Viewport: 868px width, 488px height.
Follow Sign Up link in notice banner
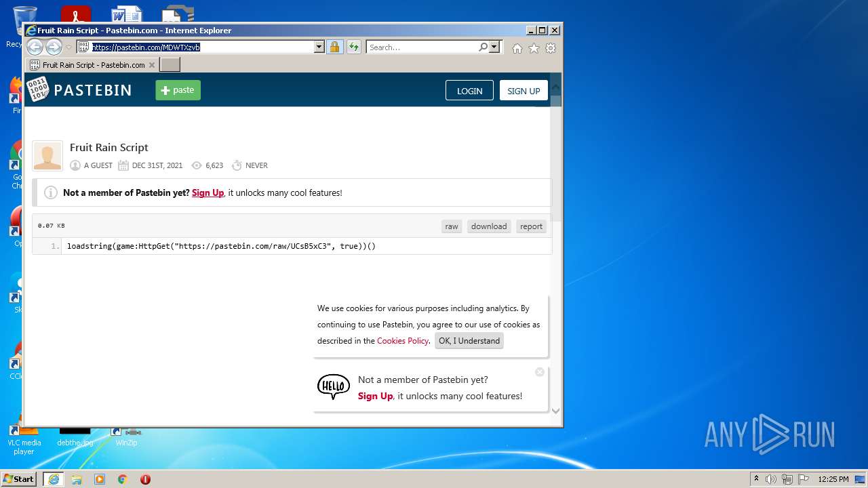(208, 192)
